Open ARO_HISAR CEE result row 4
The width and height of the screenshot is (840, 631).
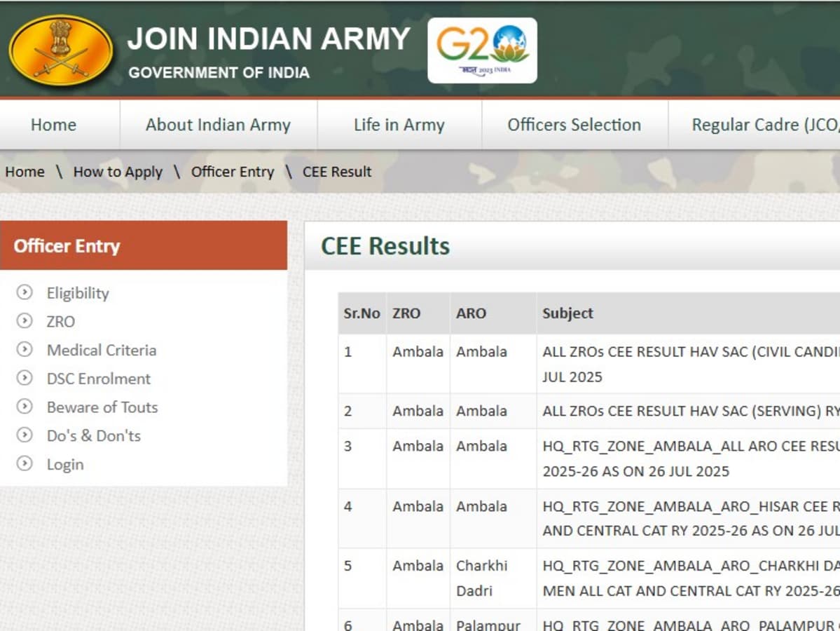coord(691,518)
